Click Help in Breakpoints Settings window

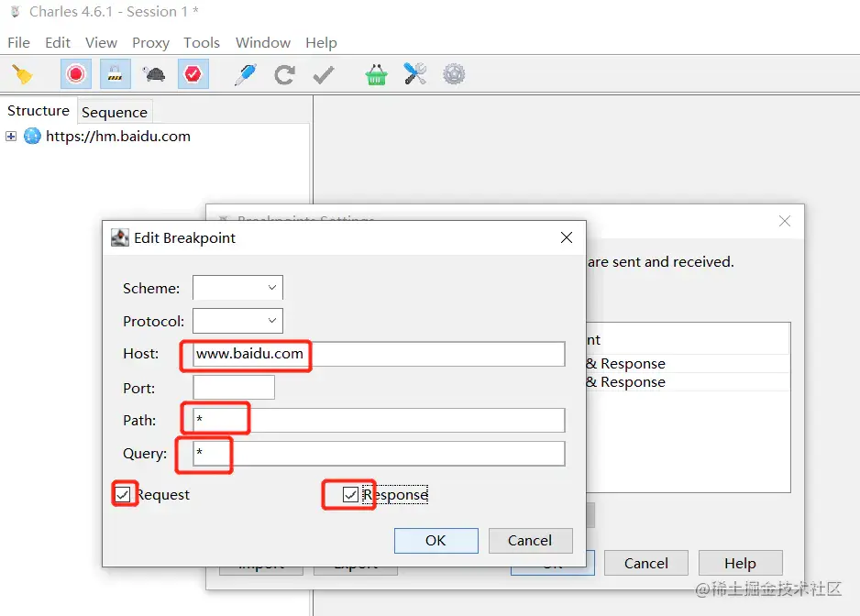point(741,563)
